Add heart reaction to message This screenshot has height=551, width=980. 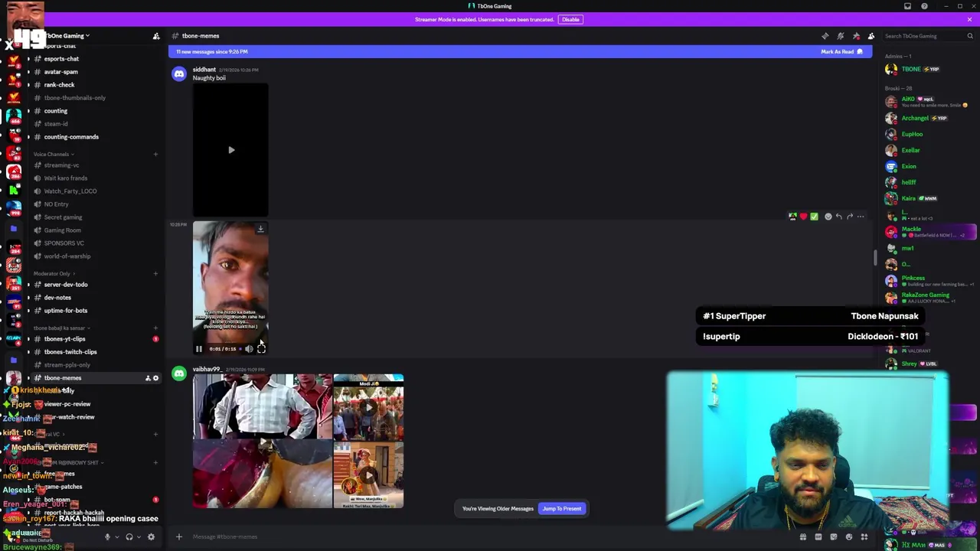pyautogui.click(x=803, y=217)
